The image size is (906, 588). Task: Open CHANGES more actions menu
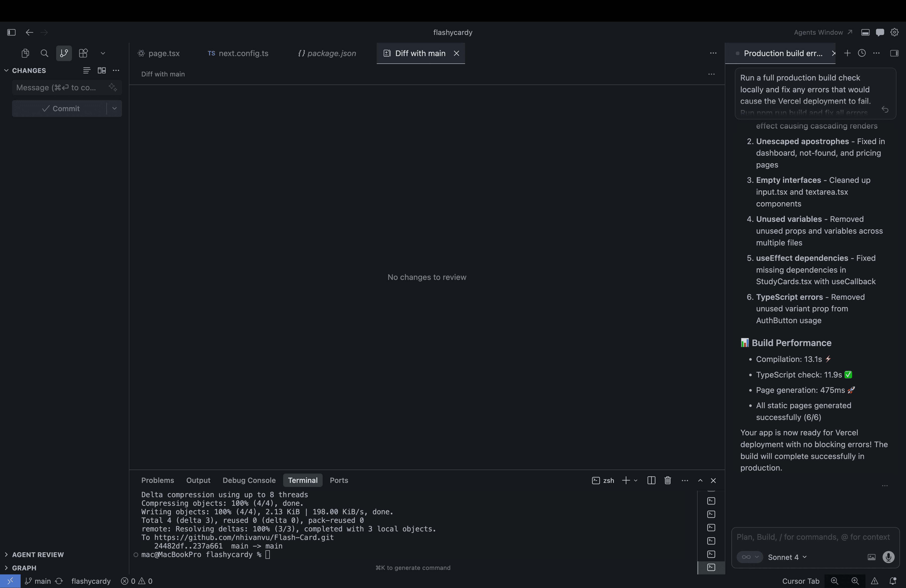coord(116,70)
